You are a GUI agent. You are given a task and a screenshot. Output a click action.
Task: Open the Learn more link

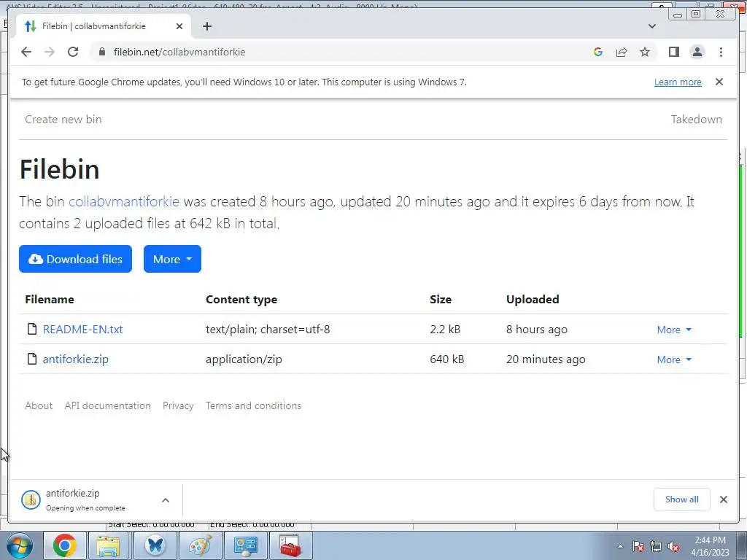678,82
